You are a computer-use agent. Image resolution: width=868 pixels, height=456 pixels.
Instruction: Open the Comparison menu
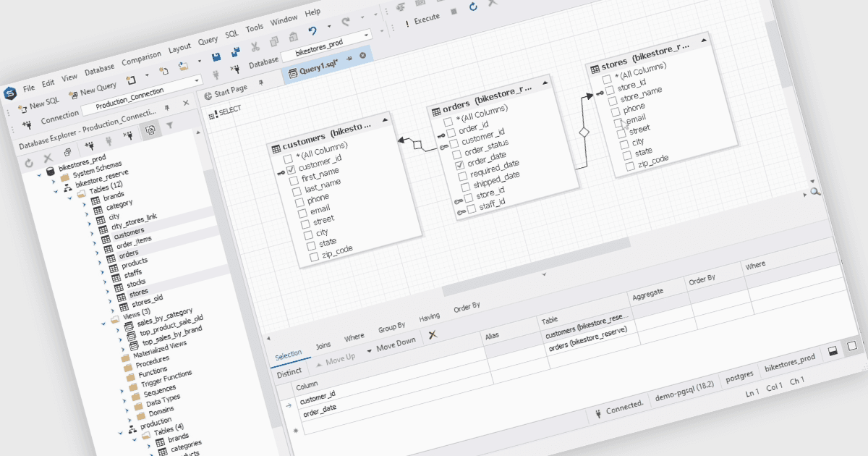coord(142,59)
